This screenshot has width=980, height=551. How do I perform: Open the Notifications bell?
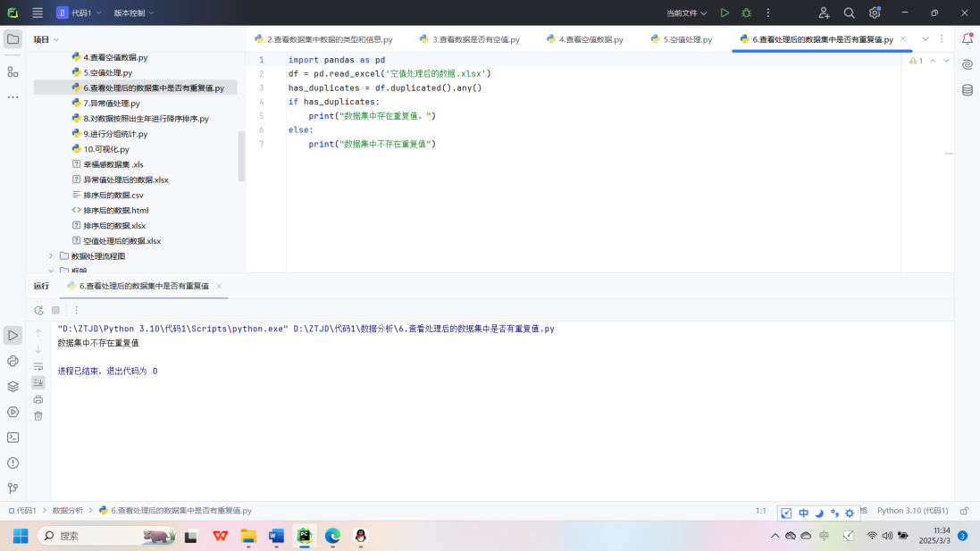pyautogui.click(x=967, y=38)
